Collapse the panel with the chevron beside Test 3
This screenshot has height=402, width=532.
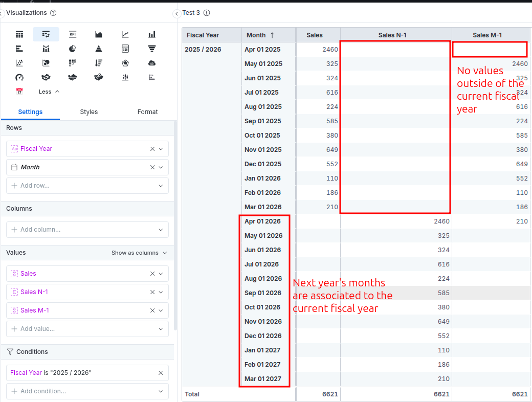177,14
